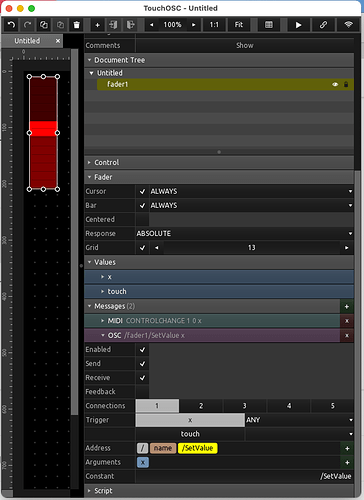Enable the Centered checkbox
The image size is (364, 500).
142,219
